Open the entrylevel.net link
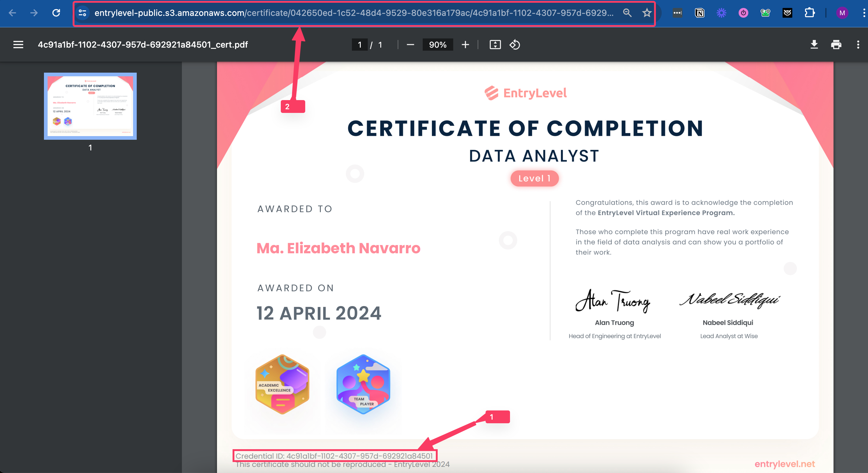Viewport: 868px width, 473px height. 784,464
